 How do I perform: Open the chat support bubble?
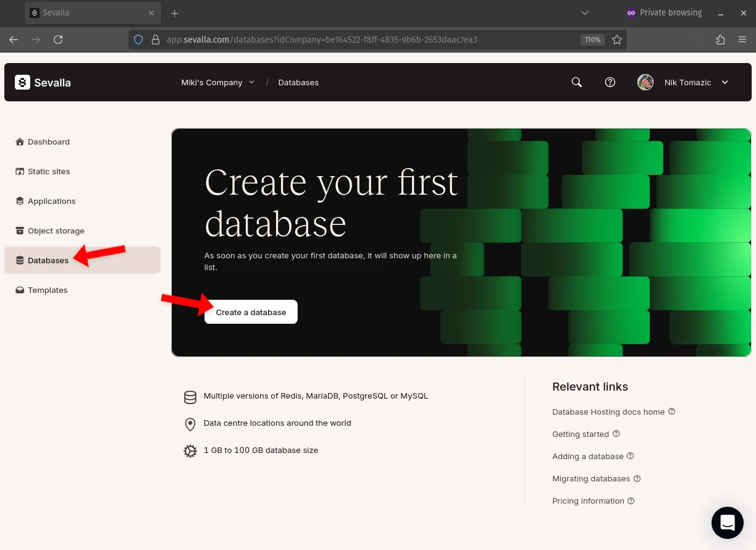coord(727,522)
